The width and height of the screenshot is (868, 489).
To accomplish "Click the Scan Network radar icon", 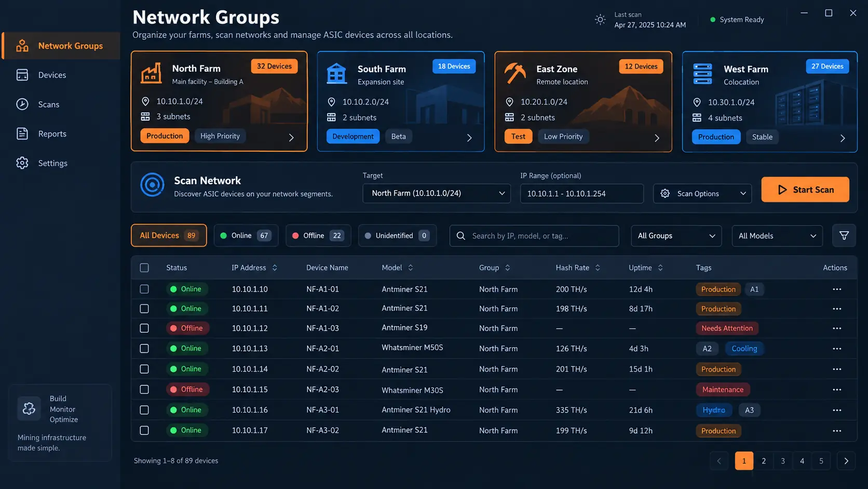I will 152,185.
